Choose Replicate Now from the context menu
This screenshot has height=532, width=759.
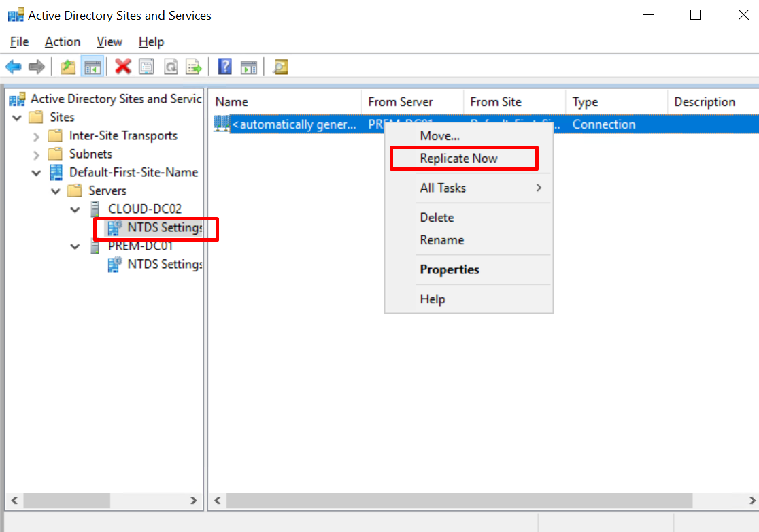469,159
